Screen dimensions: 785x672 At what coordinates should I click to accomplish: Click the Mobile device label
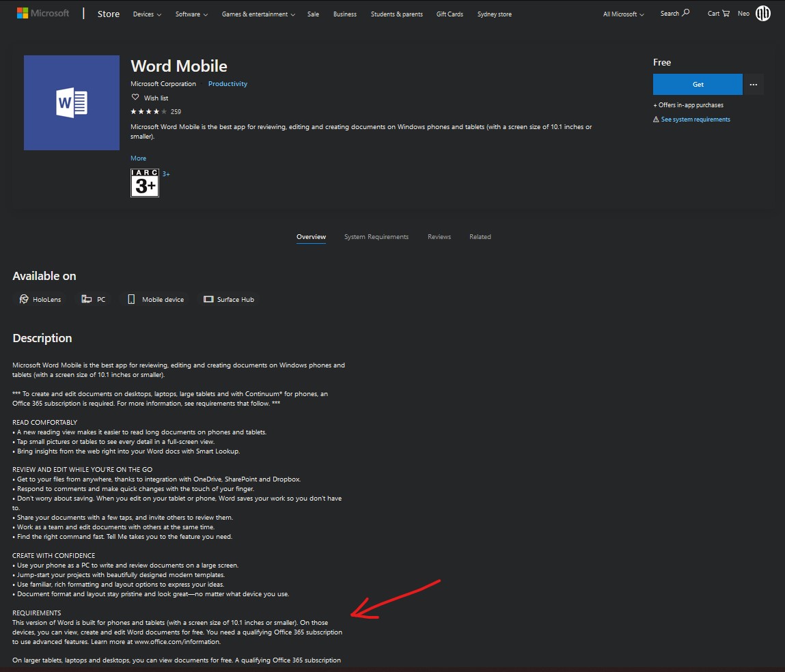pos(163,299)
